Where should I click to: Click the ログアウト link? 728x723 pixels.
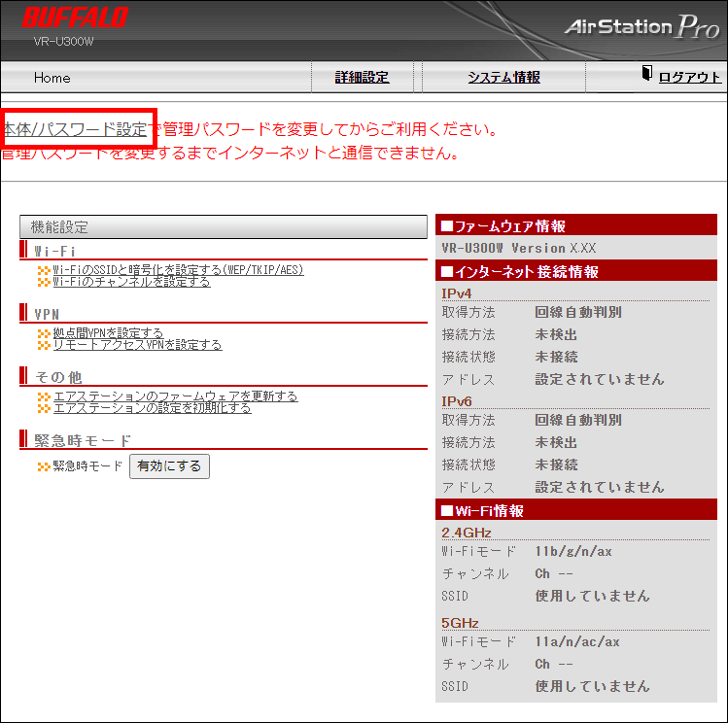click(x=690, y=78)
